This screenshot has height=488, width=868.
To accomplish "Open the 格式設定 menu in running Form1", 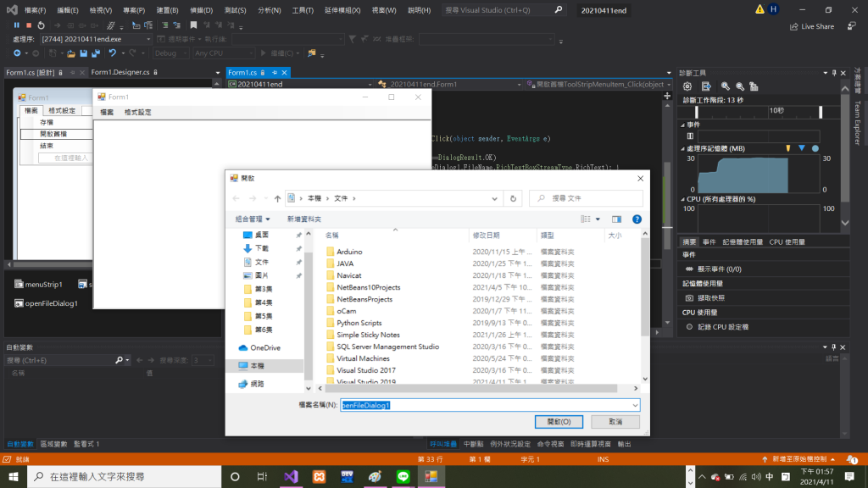I will click(x=137, y=113).
